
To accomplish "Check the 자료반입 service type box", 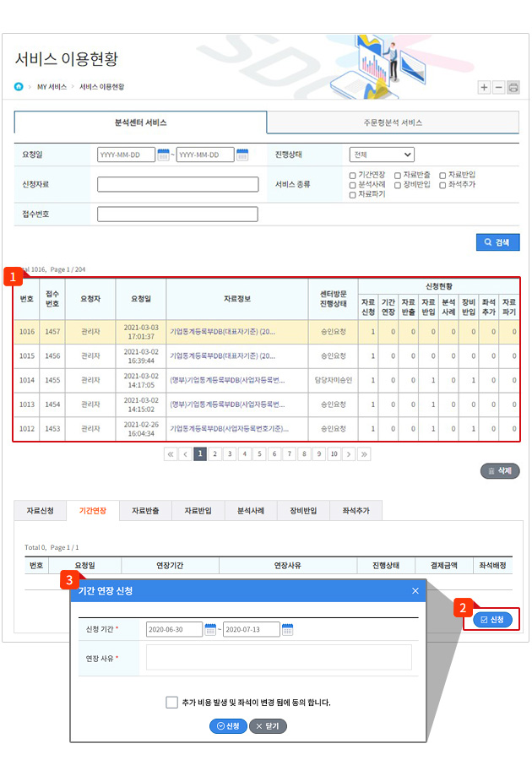I will 442,176.
